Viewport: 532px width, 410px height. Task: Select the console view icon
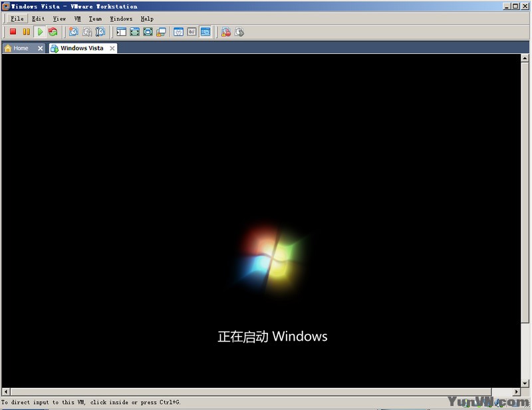click(x=205, y=32)
